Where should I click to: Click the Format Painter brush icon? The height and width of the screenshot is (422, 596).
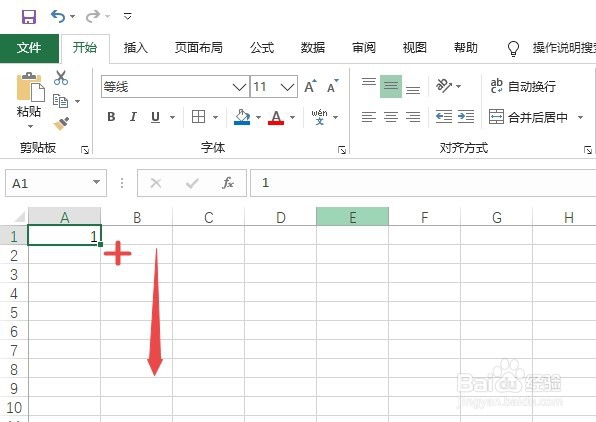tap(61, 124)
